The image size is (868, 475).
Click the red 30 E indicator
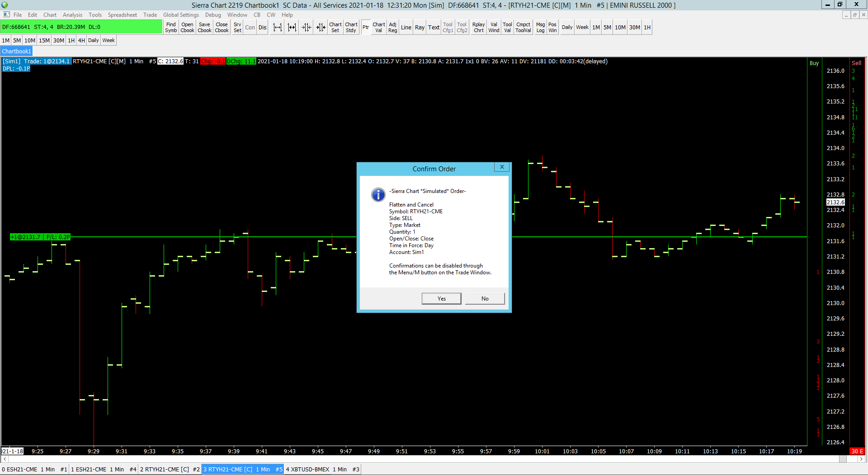(x=857, y=451)
